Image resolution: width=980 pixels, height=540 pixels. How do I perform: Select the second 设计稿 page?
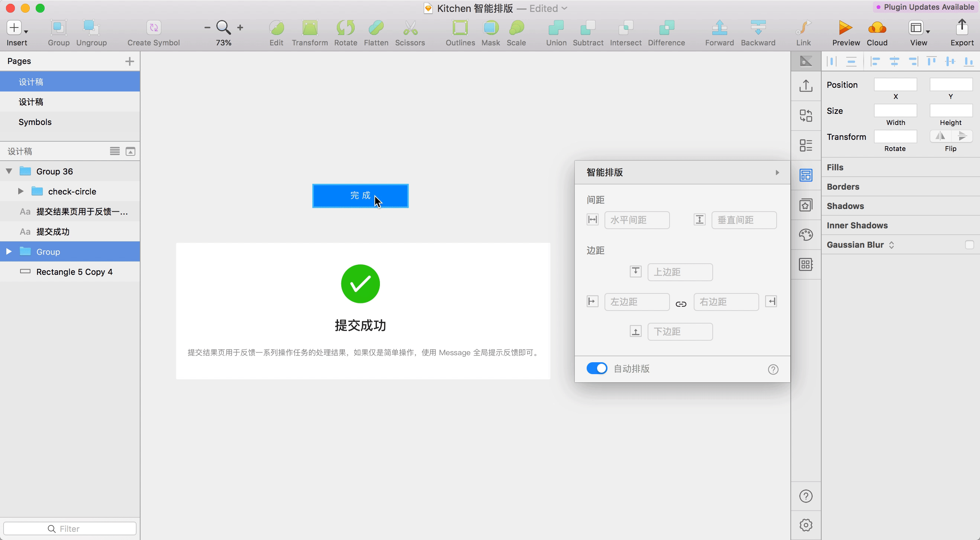[x=70, y=102]
